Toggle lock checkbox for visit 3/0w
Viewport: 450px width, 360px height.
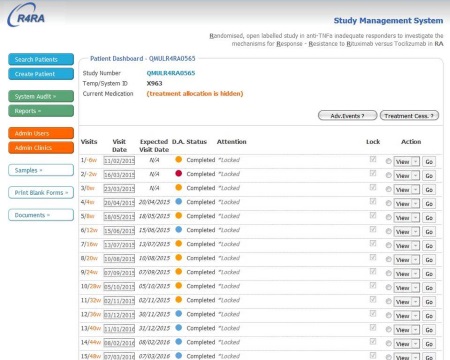point(373,187)
